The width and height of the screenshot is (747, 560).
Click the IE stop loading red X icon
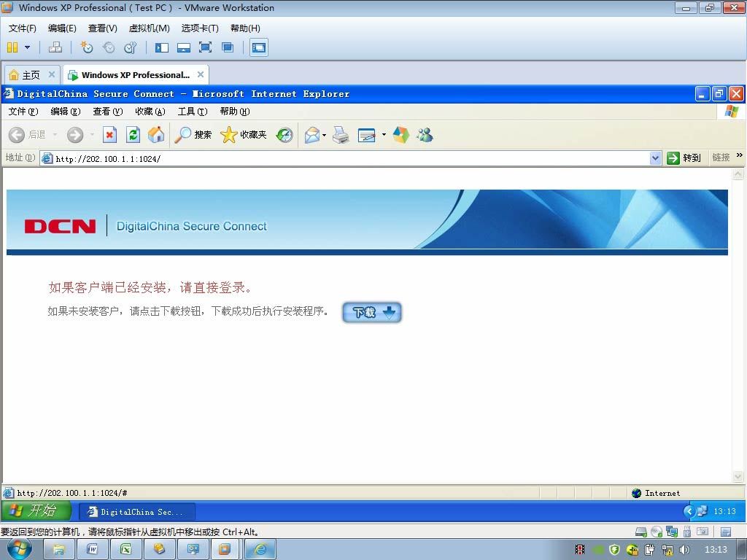click(109, 135)
